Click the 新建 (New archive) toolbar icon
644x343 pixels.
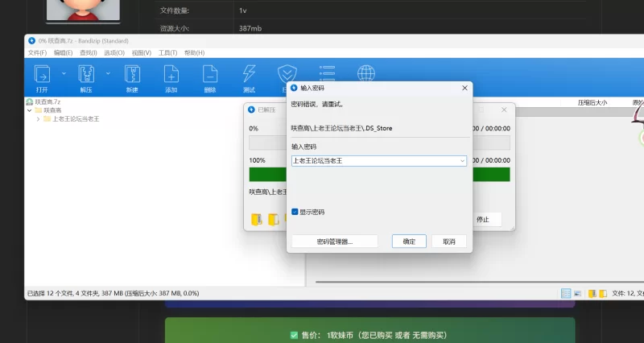tap(132, 74)
